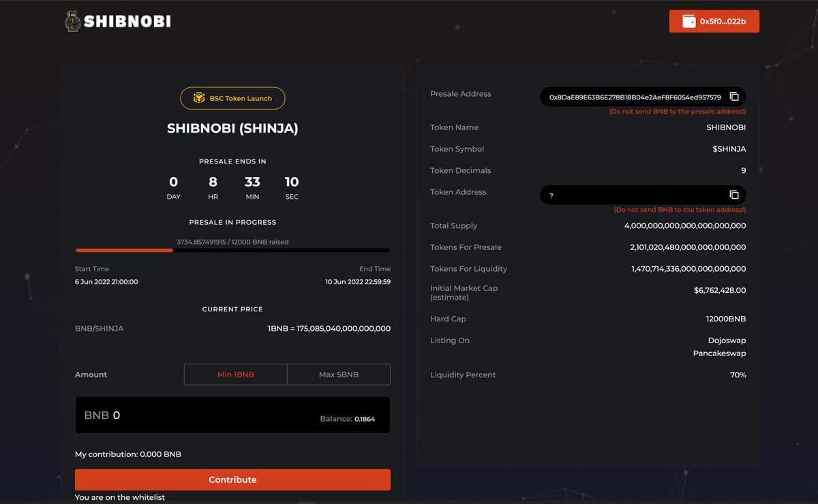Click the Contribute button
Image resolution: width=818 pixels, height=504 pixels.
232,479
